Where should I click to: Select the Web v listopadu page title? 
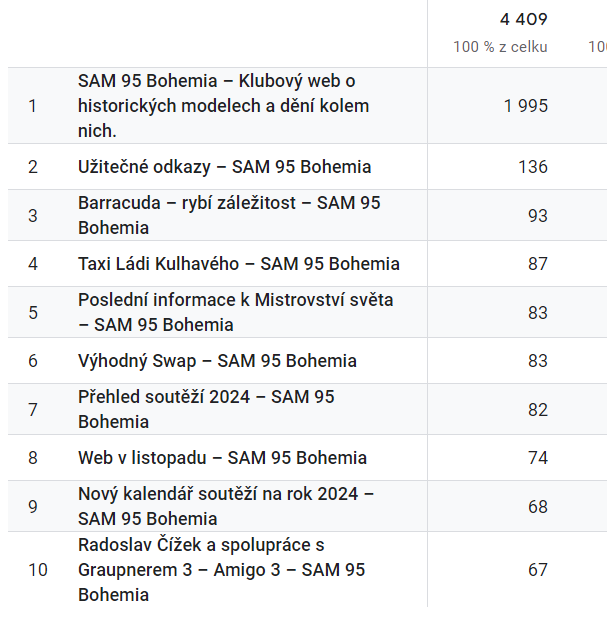223,458
